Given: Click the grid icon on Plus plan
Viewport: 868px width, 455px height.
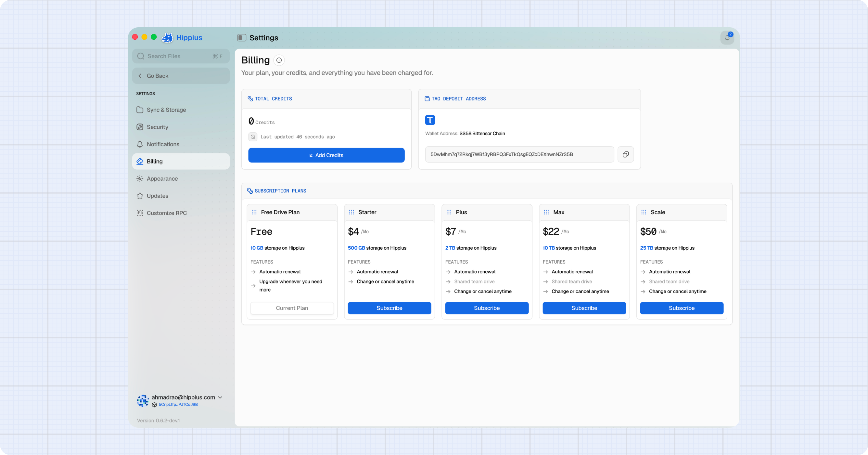Looking at the screenshot, I should pos(449,212).
